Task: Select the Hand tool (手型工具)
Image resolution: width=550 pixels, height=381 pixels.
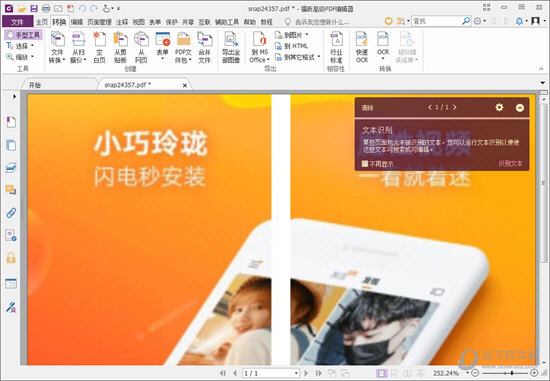Action: click(24, 35)
